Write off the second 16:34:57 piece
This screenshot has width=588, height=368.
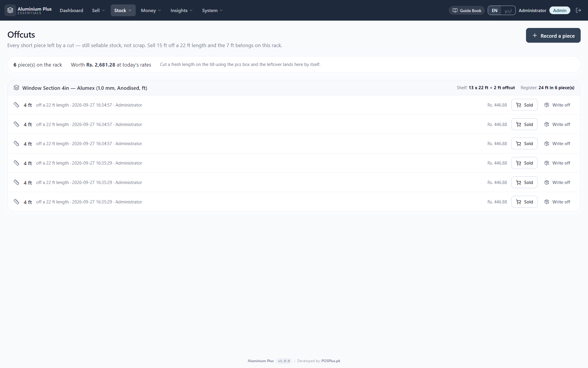pyautogui.click(x=557, y=124)
